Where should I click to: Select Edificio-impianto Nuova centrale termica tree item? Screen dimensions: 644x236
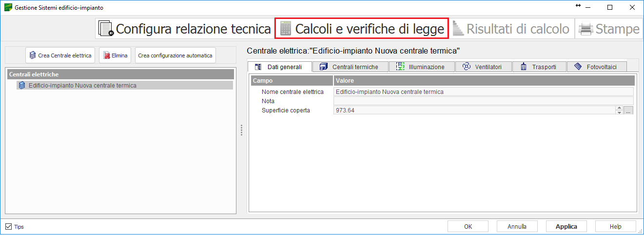[82, 85]
